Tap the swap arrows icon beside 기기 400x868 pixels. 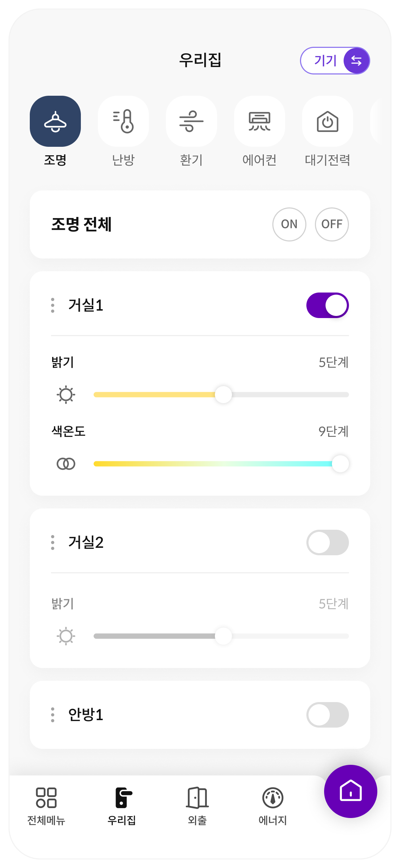[x=356, y=61]
